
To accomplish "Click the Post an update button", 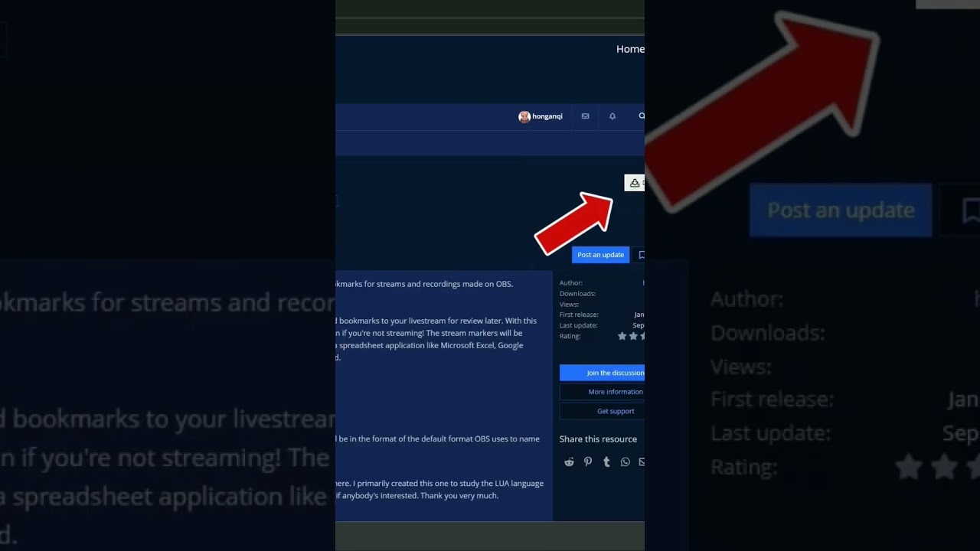I will coord(600,255).
